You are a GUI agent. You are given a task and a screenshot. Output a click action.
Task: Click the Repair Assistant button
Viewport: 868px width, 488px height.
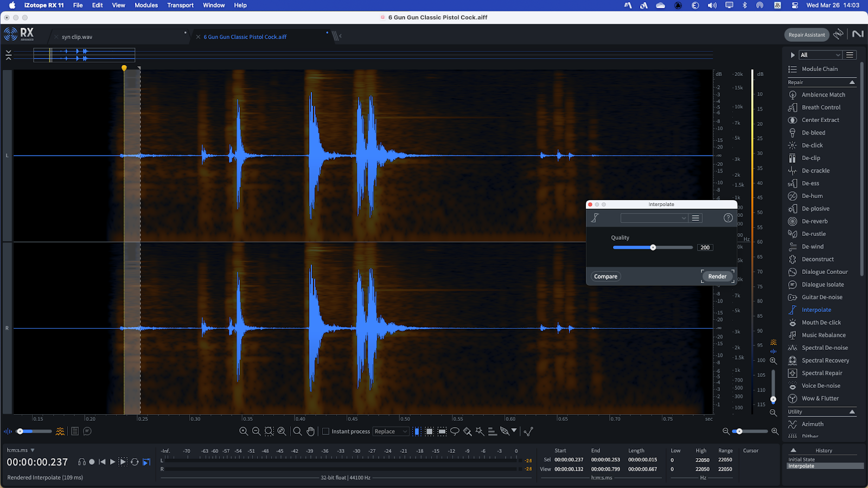(806, 35)
